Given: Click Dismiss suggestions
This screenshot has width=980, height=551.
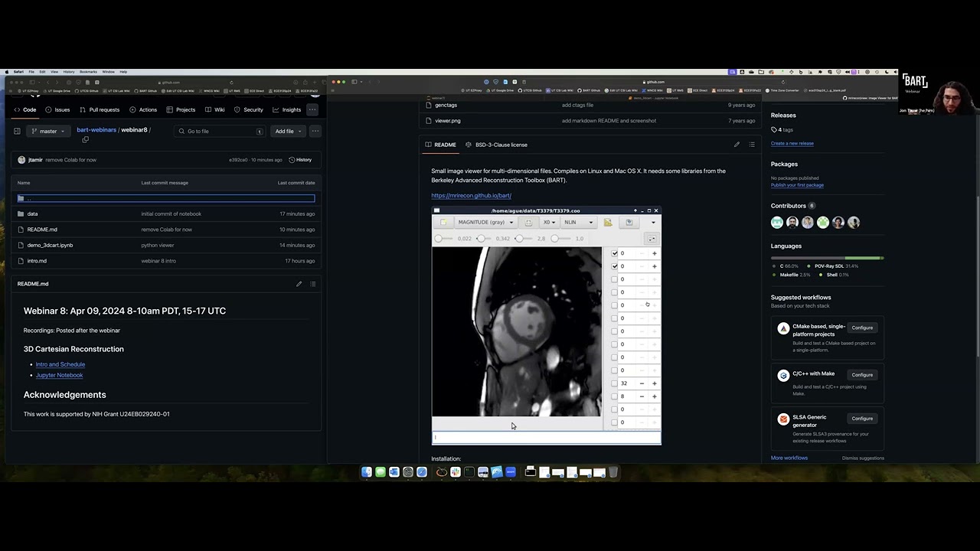Looking at the screenshot, I should pyautogui.click(x=863, y=458).
